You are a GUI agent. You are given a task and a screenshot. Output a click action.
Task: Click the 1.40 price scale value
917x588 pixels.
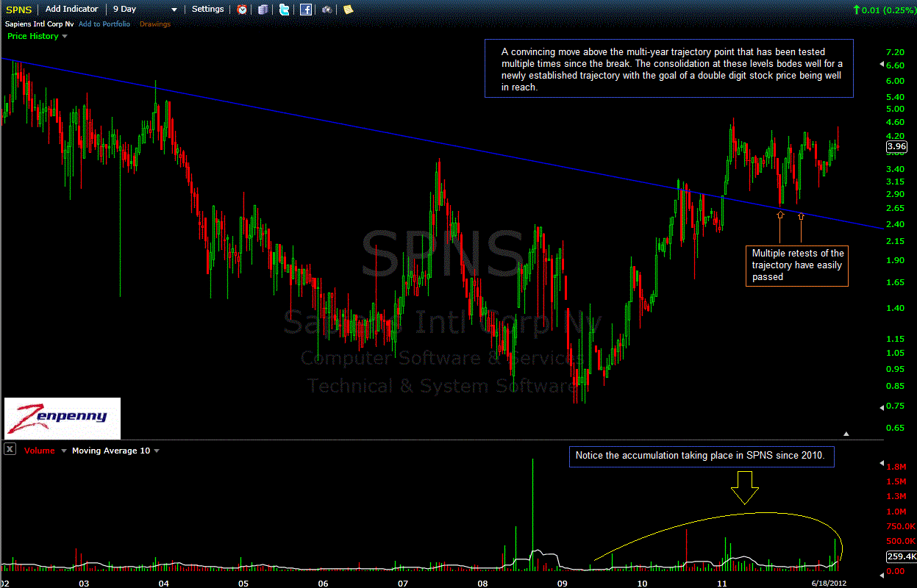point(895,308)
